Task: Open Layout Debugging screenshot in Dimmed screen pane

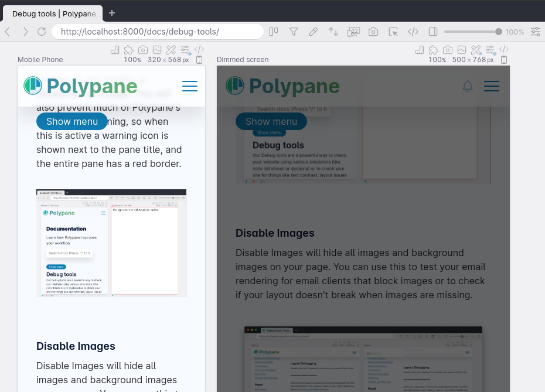Action: point(363,359)
